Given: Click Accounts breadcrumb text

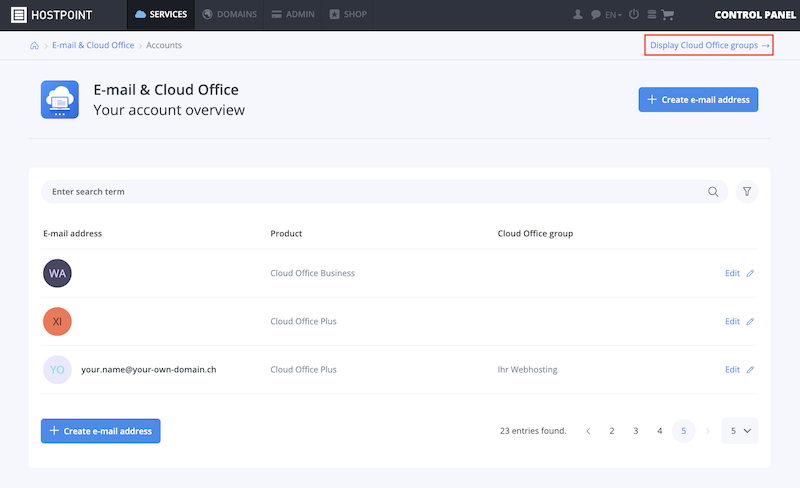Looking at the screenshot, I should point(164,45).
